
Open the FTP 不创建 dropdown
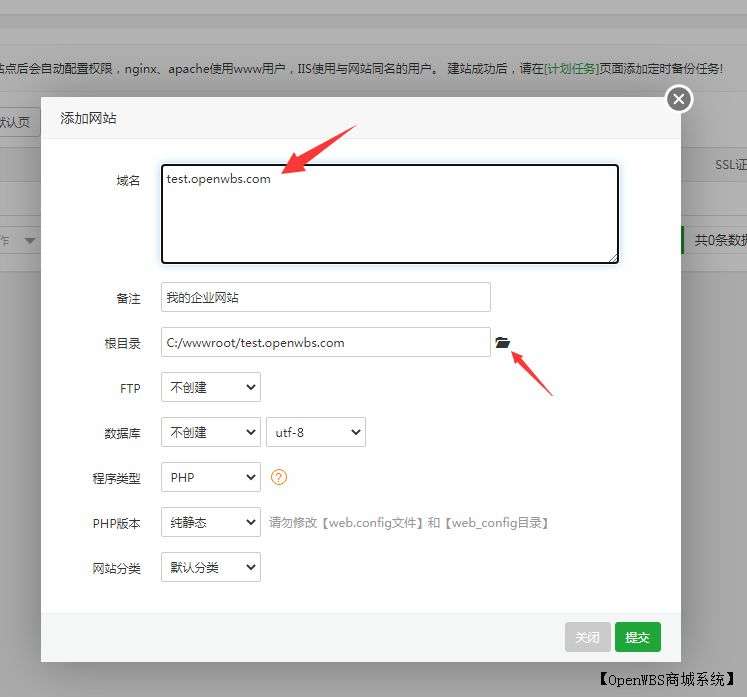coord(210,388)
